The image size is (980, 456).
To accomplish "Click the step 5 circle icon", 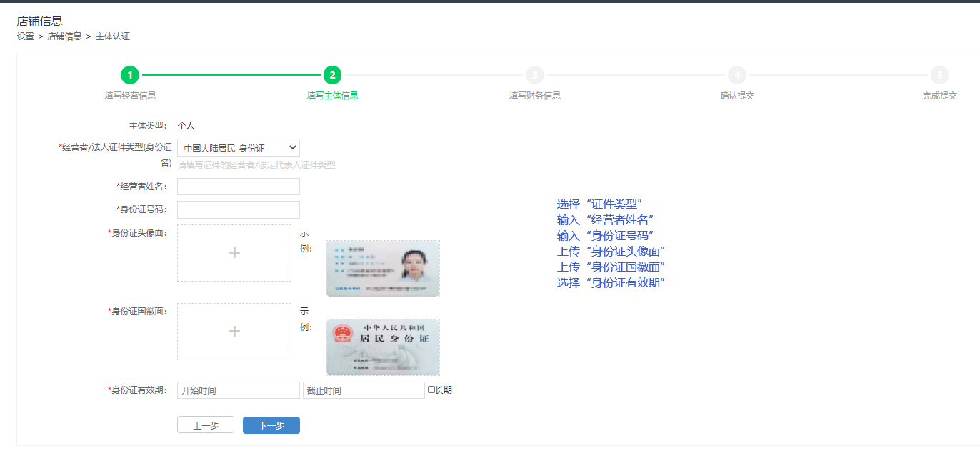I will click(x=939, y=75).
